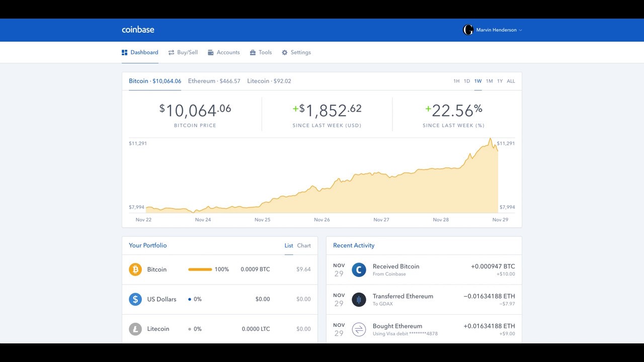Click the Buy/Sell arrows icon
This screenshot has width=644, height=362.
(171, 52)
